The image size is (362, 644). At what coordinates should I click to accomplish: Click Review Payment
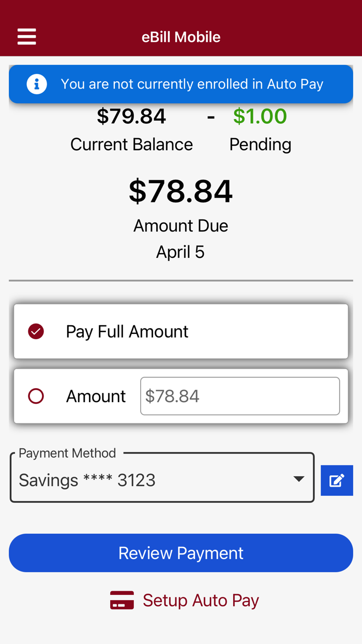point(181,552)
